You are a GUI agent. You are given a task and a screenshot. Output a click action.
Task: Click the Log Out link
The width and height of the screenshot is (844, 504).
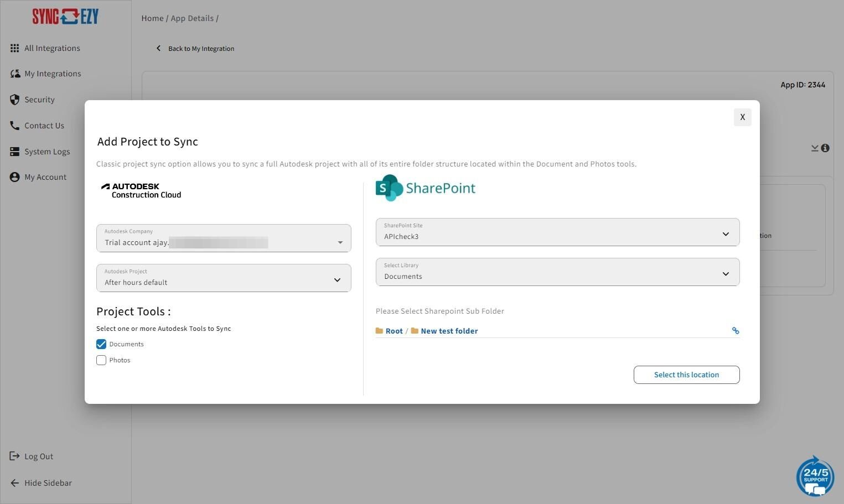(x=39, y=456)
